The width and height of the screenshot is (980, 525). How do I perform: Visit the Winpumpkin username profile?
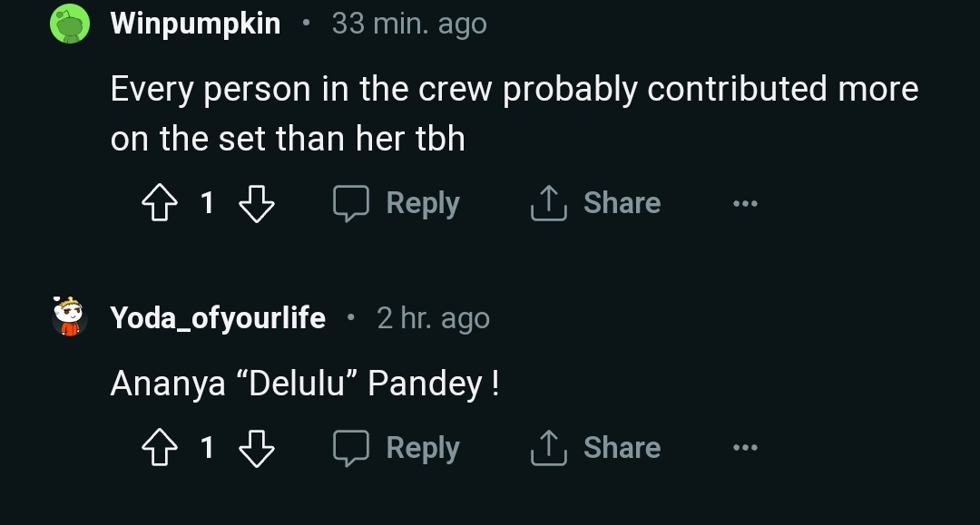pyautogui.click(x=195, y=24)
